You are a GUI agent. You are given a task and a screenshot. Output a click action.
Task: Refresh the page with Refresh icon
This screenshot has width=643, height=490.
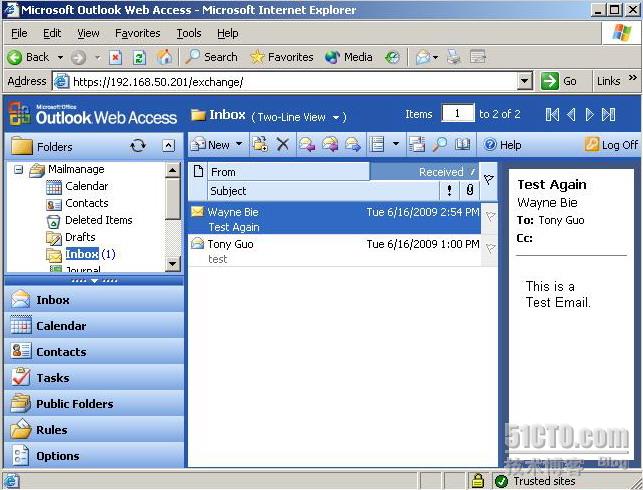139,57
